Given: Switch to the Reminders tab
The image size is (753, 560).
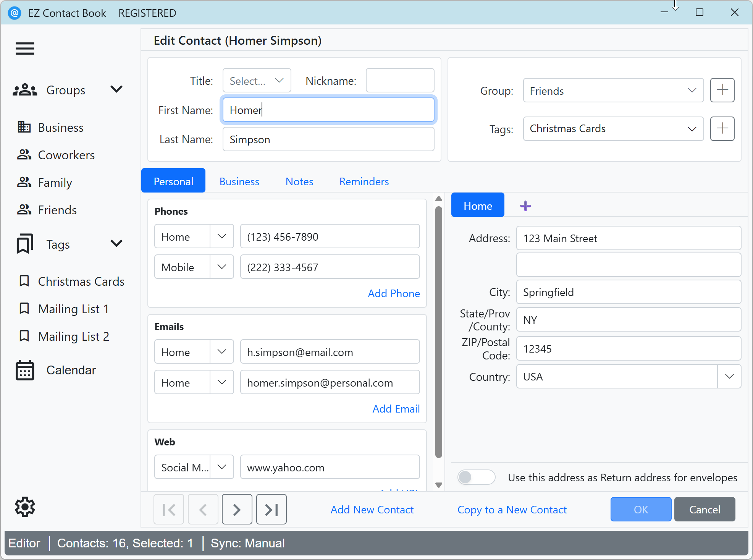Looking at the screenshot, I should 364,181.
